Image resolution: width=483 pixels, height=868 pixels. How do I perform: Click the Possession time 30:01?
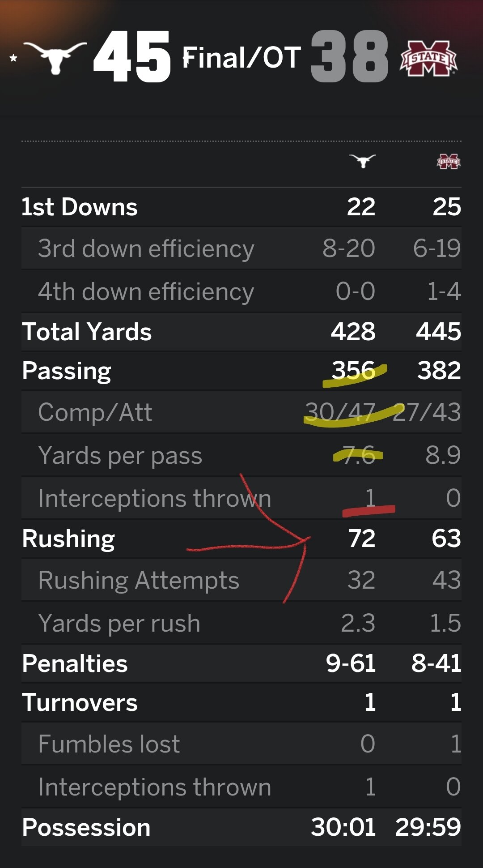(x=343, y=827)
